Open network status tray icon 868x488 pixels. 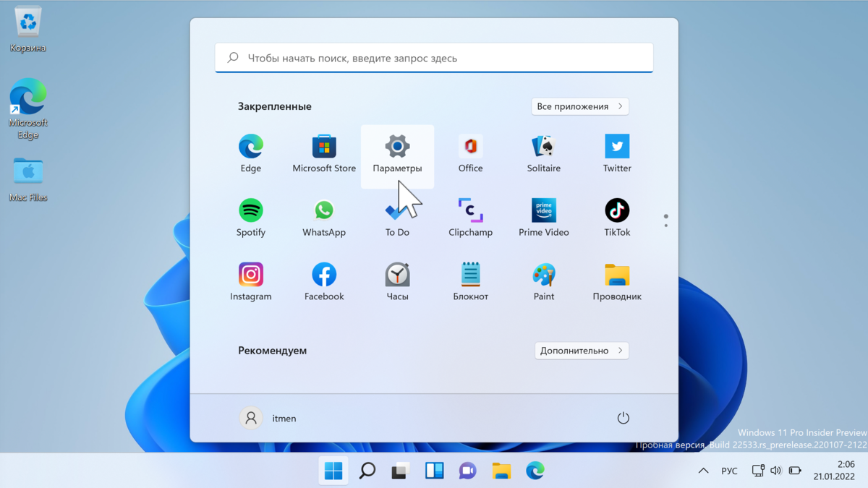(x=758, y=471)
